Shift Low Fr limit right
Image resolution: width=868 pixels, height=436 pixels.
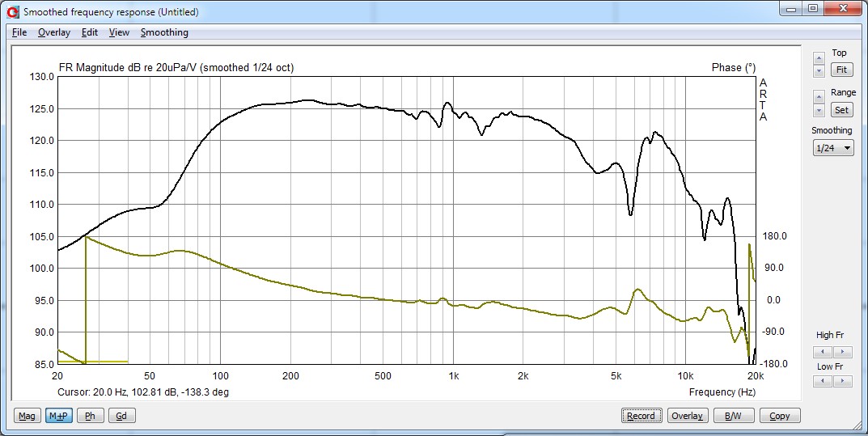[x=843, y=381]
